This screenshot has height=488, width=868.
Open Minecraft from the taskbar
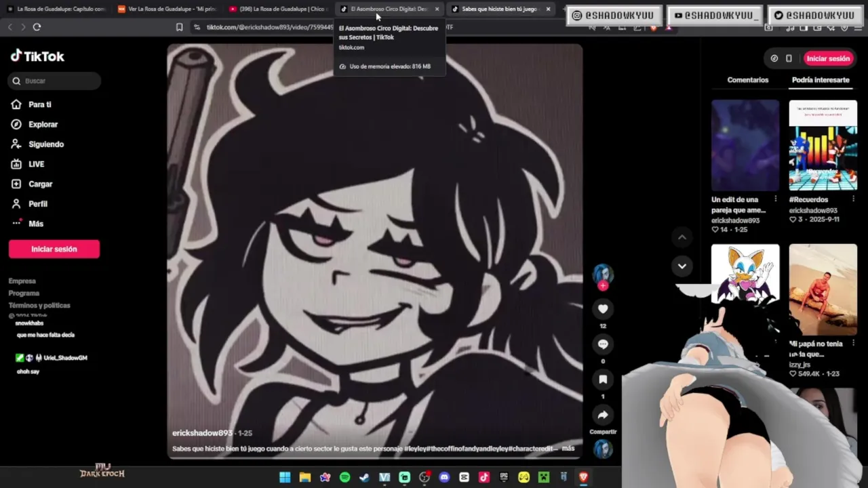[543, 477]
